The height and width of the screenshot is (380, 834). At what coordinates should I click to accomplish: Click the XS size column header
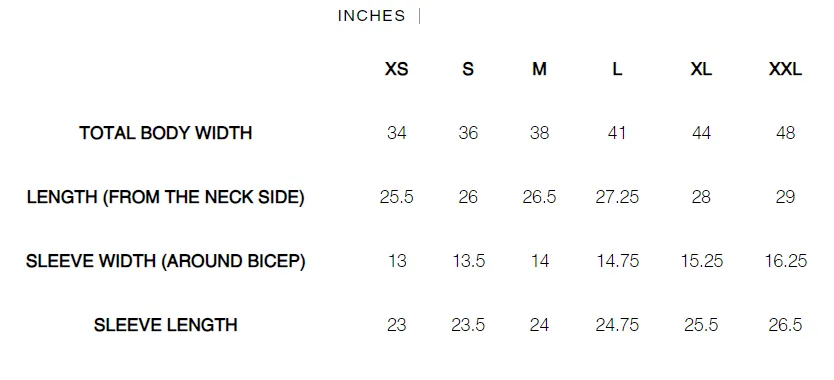[396, 69]
